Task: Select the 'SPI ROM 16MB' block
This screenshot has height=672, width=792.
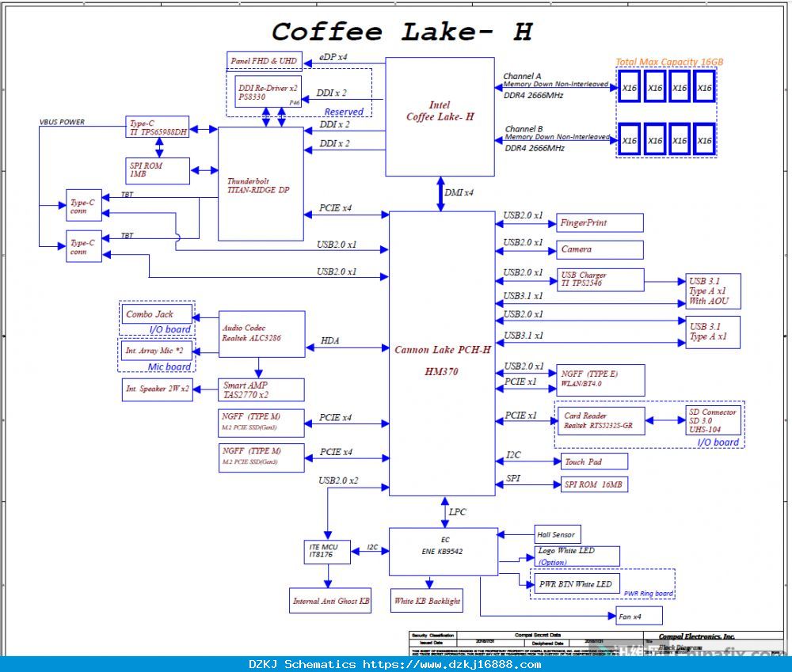Action: [594, 484]
